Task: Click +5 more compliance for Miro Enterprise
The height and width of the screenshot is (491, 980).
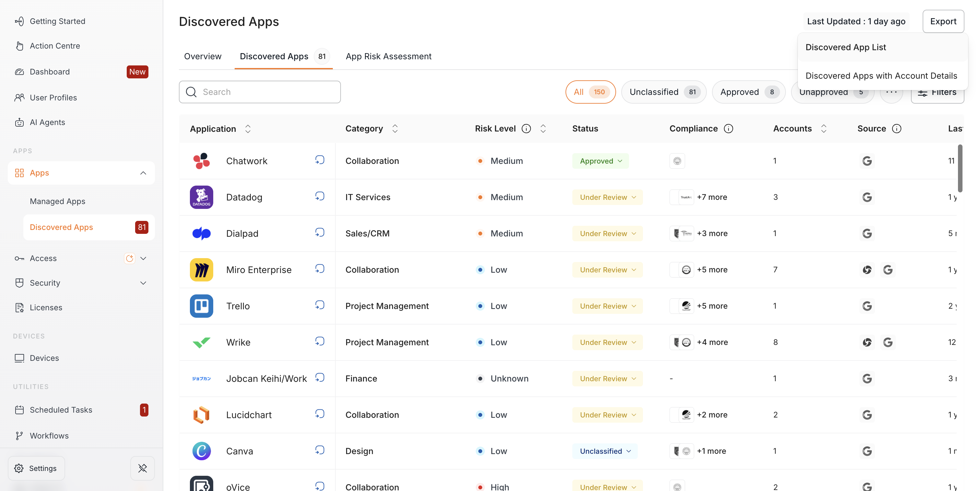Action: tap(712, 270)
